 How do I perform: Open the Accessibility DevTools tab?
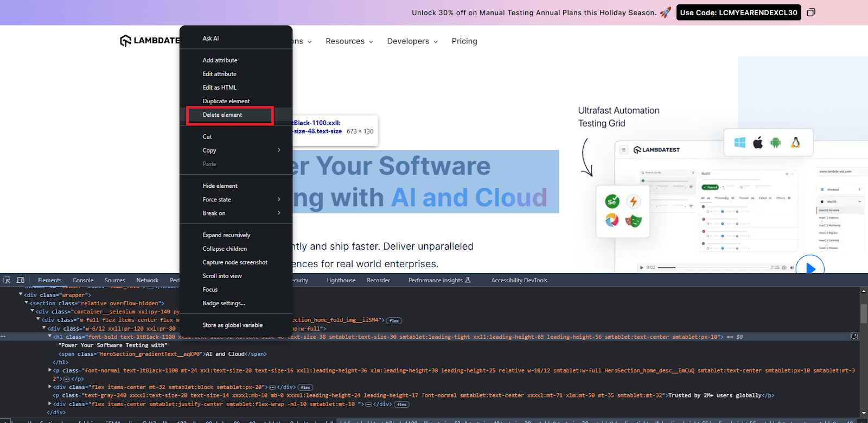519,280
